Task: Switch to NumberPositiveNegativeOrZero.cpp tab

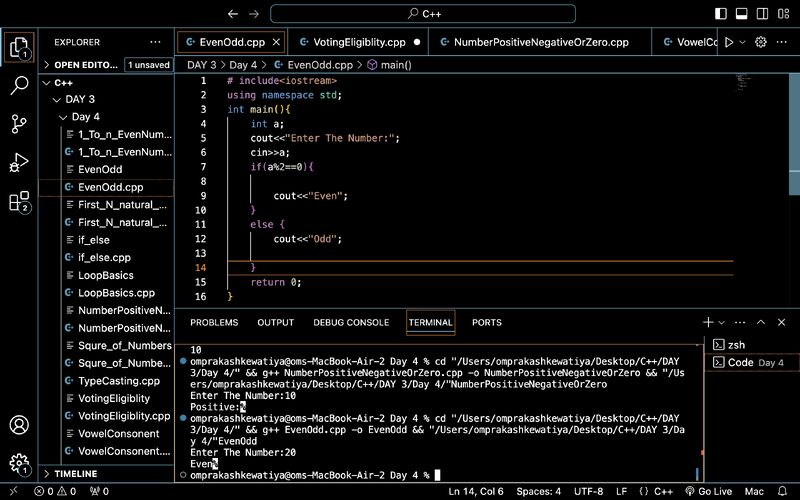Action: (541, 42)
